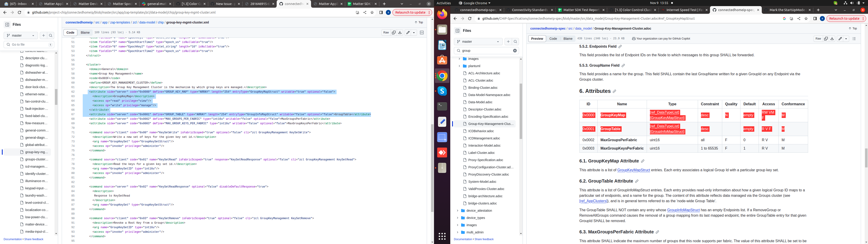Select the Raw view button
The image size is (868, 244).
coord(818,38)
